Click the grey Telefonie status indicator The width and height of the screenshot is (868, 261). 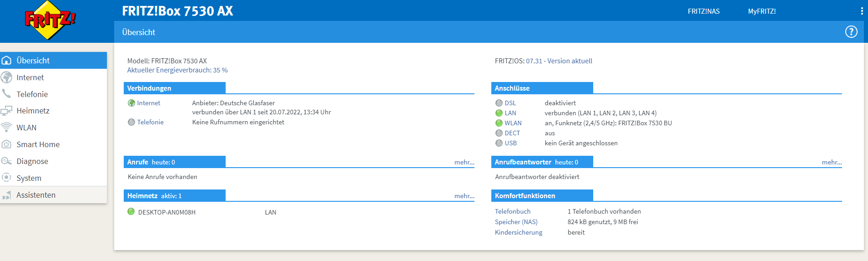[131, 122]
